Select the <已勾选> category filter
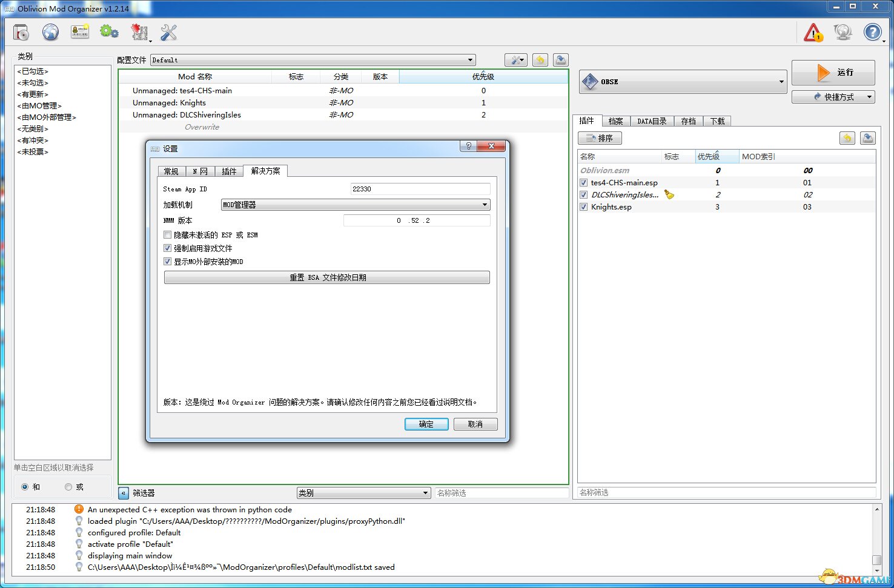Image resolution: width=894 pixels, height=588 pixels. (33, 71)
